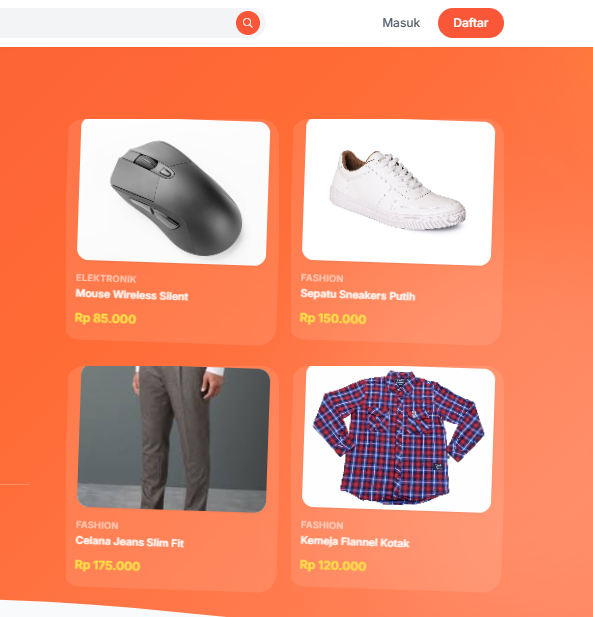Select the Kemeja Flannel Kotak title

pyautogui.click(x=355, y=542)
